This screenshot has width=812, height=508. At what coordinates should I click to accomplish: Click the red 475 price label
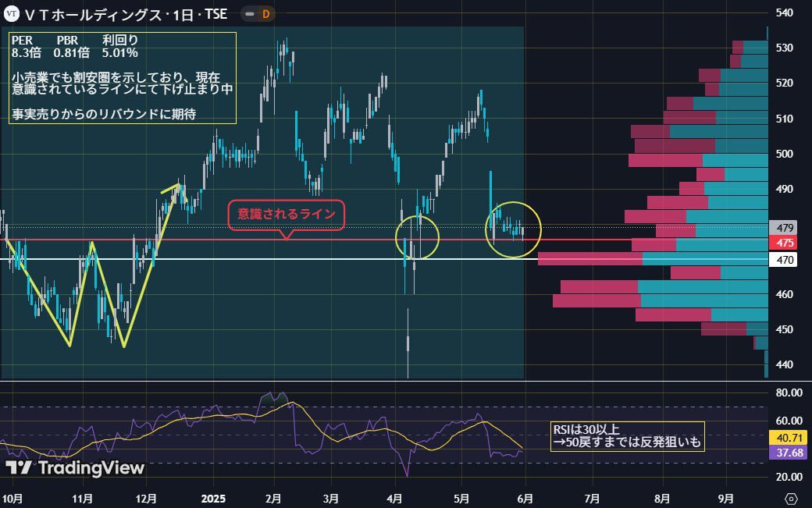pos(782,243)
